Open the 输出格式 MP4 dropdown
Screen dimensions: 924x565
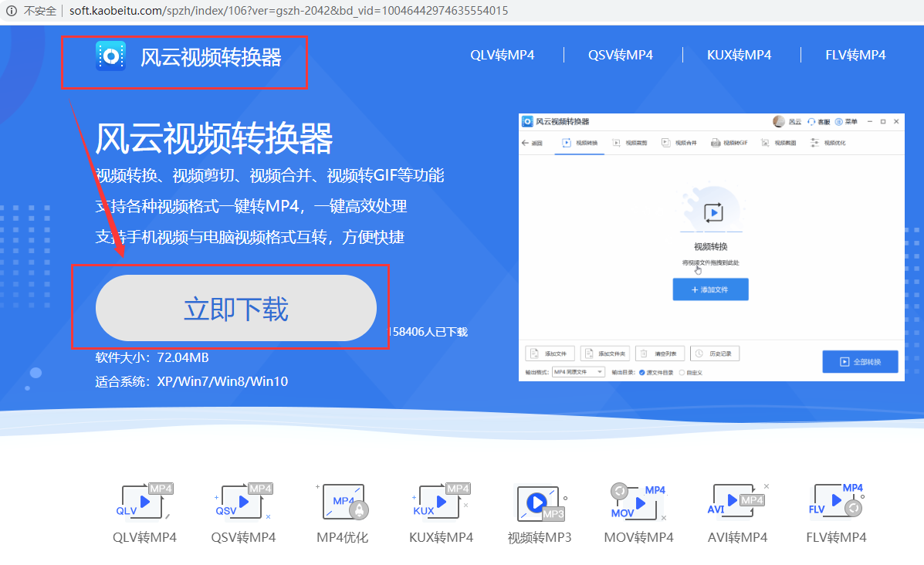tap(578, 372)
